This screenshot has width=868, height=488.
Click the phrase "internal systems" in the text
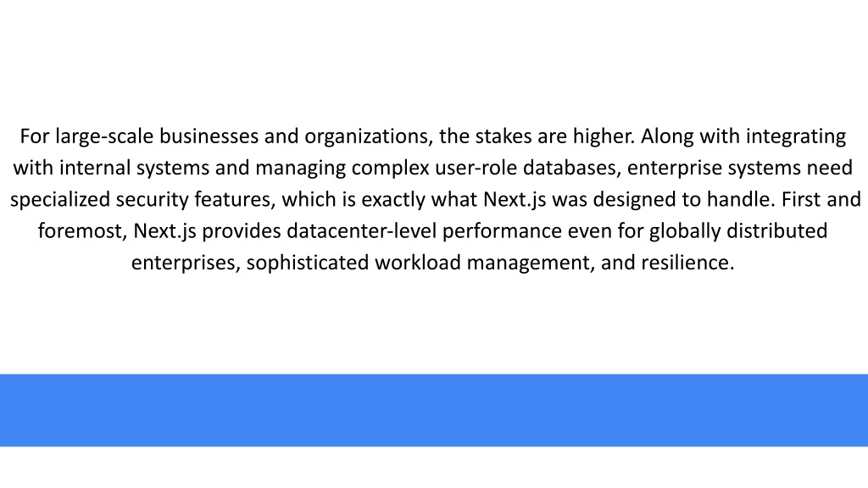(134, 168)
